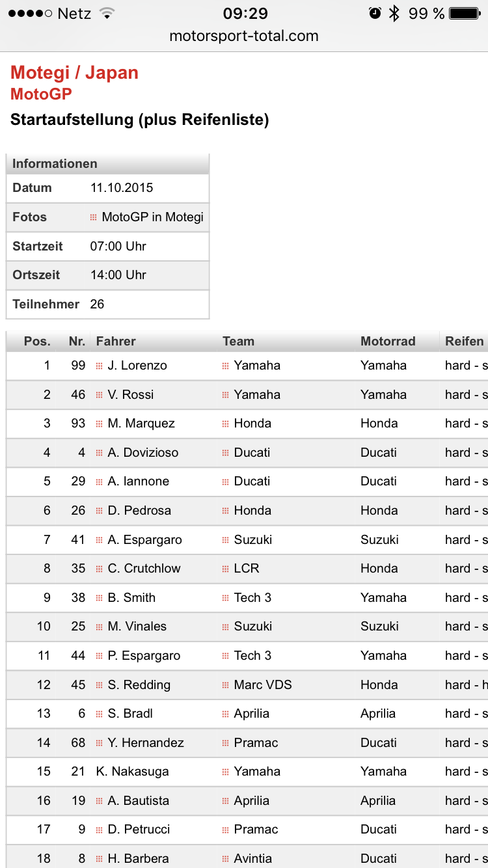Tap the link icon beside J. Lorenzo
Viewport: 488px width, 868px height.
[x=100, y=366]
